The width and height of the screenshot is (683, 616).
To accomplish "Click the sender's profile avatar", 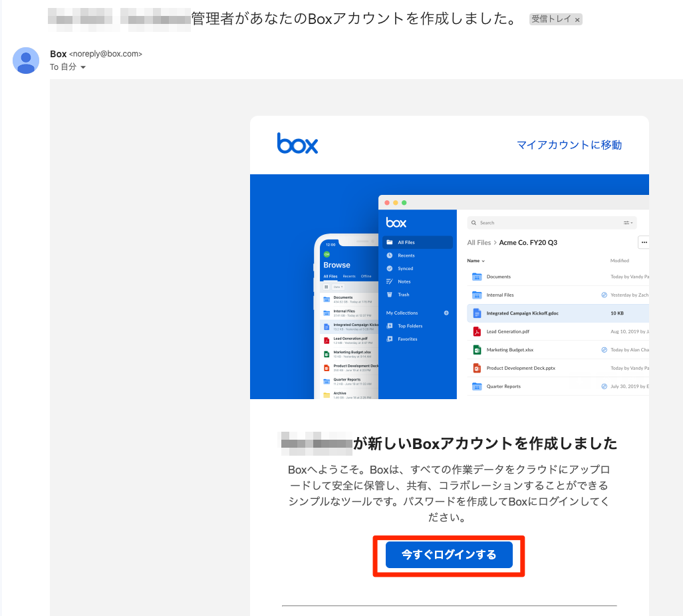I will point(26,60).
